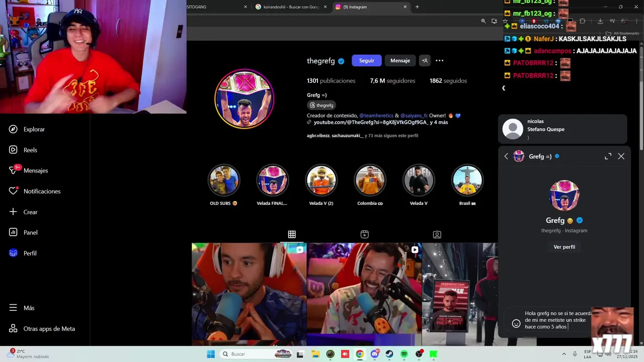This screenshot has width=644, height=362.
Task: Open a new browser tab
Action: [x=417, y=7]
